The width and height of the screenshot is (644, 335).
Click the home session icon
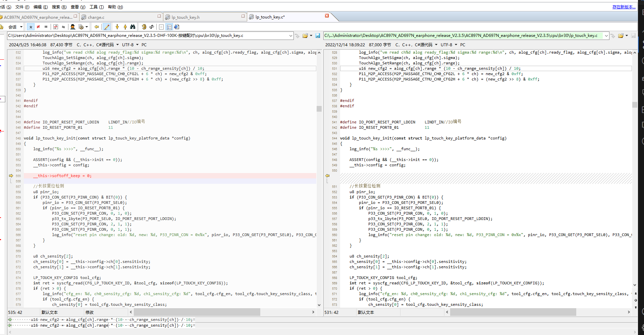pos(2,27)
